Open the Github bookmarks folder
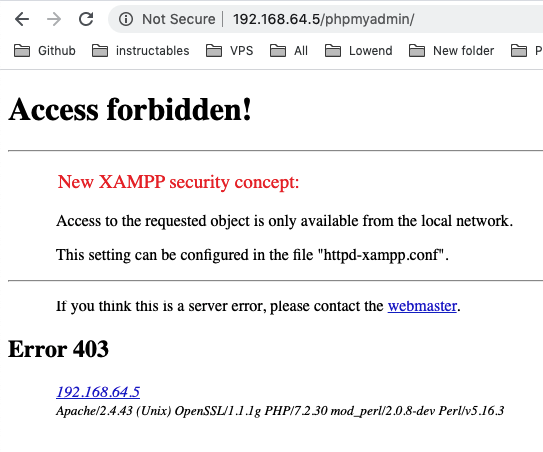This screenshot has width=543, height=452. tap(45, 51)
